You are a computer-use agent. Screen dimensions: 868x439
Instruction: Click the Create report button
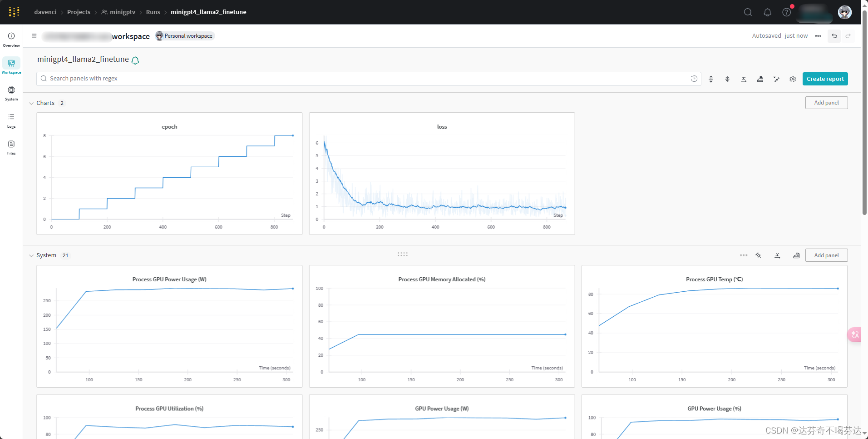click(825, 79)
